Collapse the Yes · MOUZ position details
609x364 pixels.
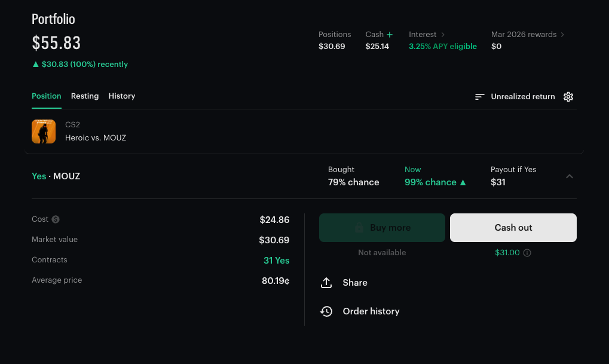point(570,176)
